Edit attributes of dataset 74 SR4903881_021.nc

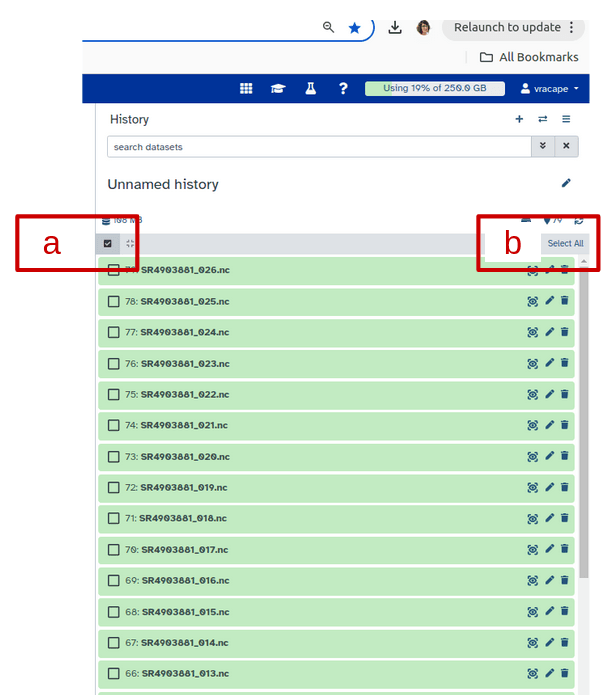pos(549,426)
